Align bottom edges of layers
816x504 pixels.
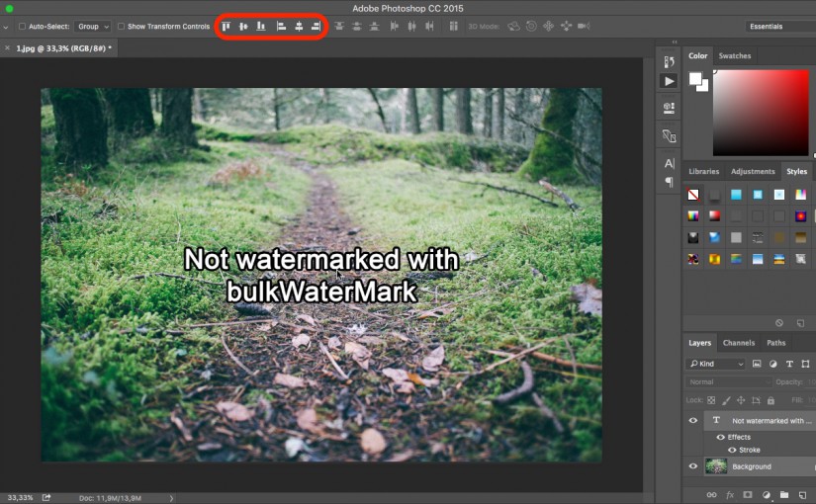point(261,26)
